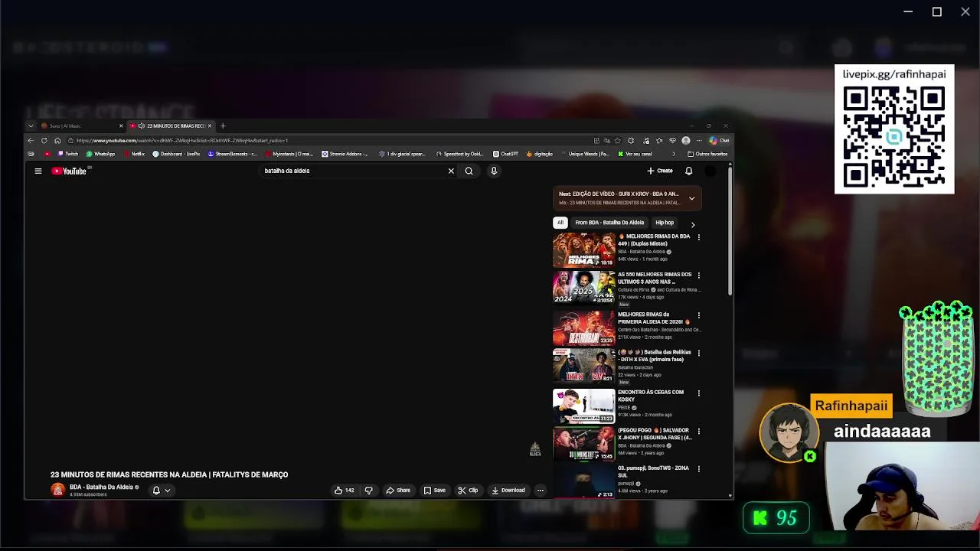Open the Dashboard - LivePix bookmark
Screen dimensions: 980x551
(x=176, y=154)
